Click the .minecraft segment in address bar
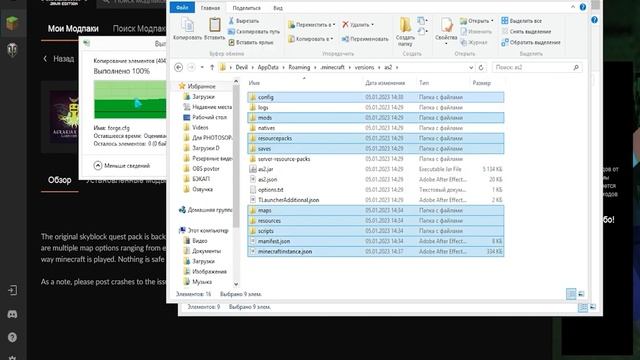 [x=333, y=67]
